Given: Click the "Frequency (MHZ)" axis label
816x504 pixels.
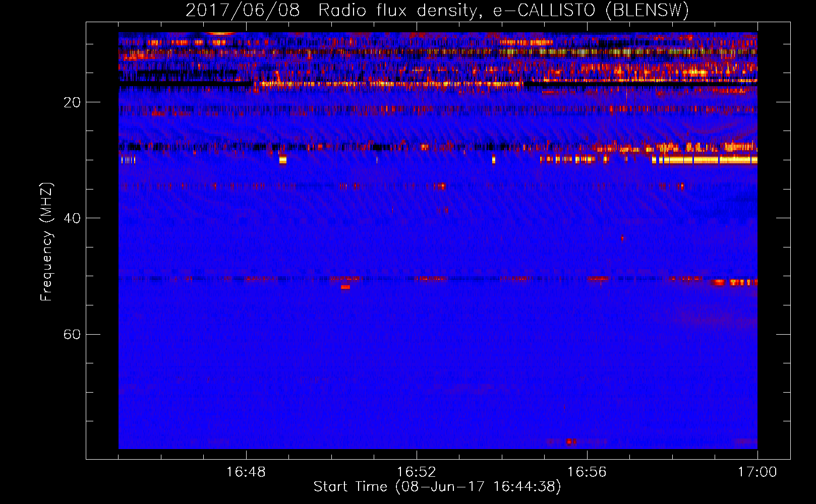Looking at the screenshot, I should pyautogui.click(x=46, y=242).
